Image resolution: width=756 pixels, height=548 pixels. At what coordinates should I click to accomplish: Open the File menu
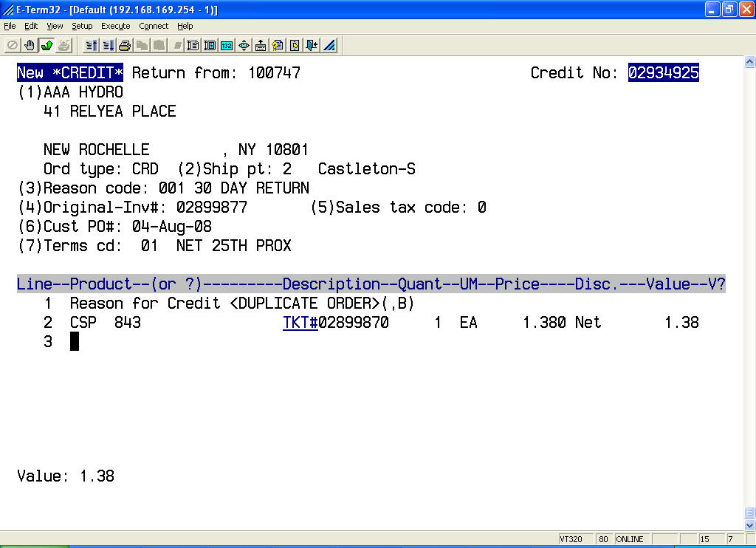click(10, 26)
